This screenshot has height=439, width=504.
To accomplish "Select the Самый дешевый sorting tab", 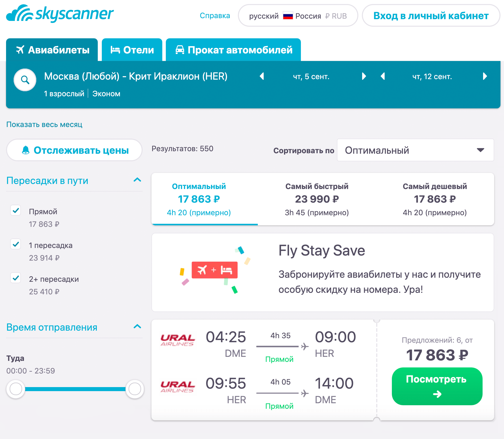I will pos(435,199).
